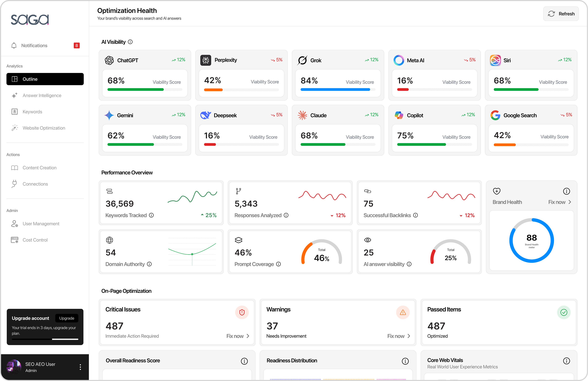Click the info icon next to AI answer visibility
Screen dimensions: 588x381
coord(409,264)
